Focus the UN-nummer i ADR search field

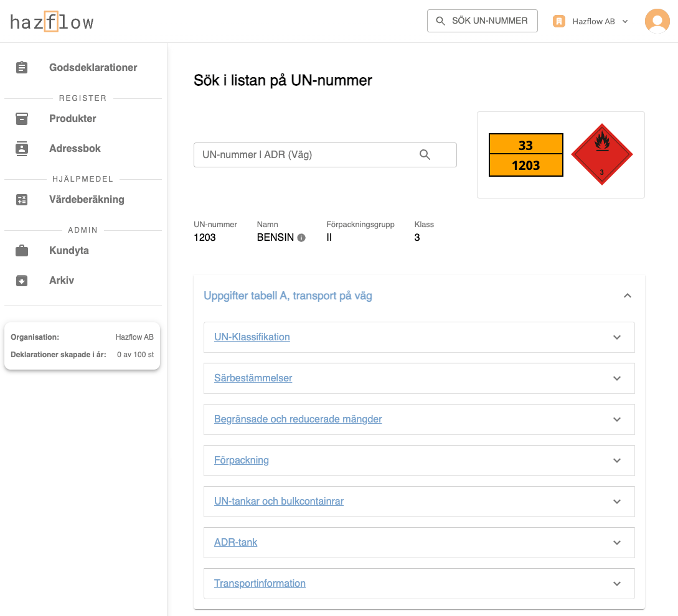pyautogui.click(x=305, y=155)
